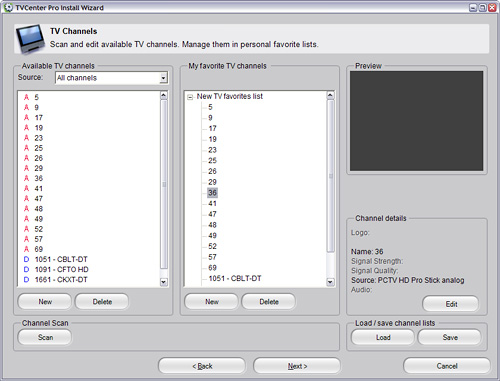The image size is (500, 381).
Task: Select channel 23 in favorites list
Action: [x=212, y=150]
